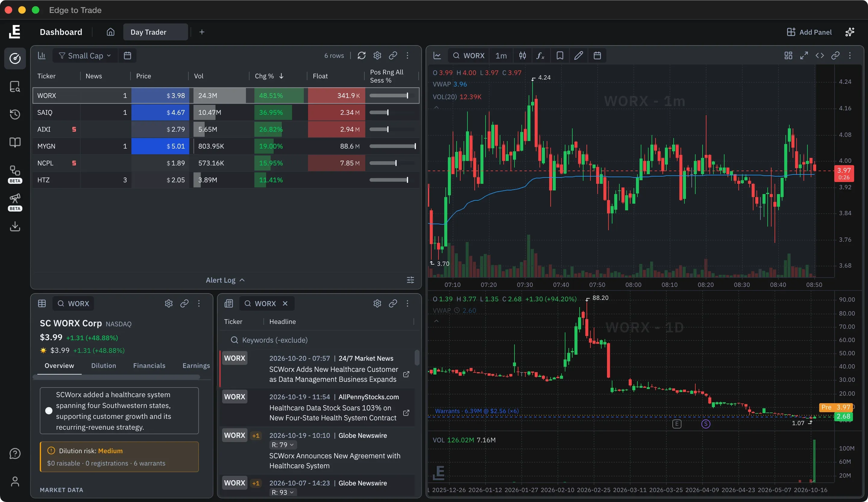Add a new dashboard tab with plus
This screenshot has width=868, height=502.
pos(202,32)
